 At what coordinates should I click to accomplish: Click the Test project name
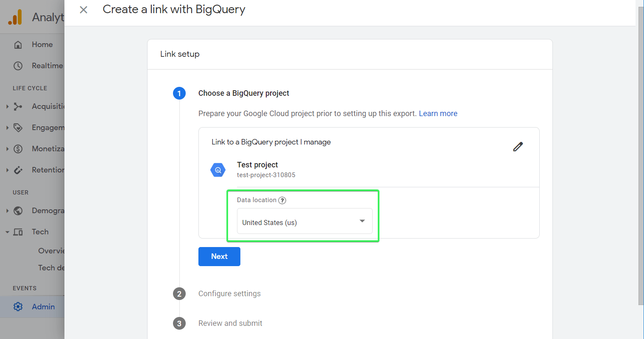[257, 165]
